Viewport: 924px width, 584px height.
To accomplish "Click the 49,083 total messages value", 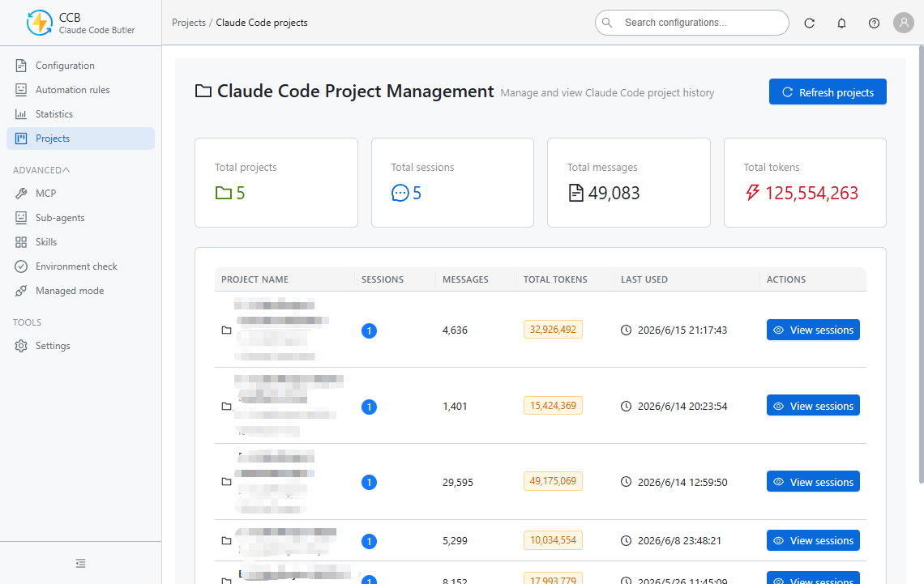I will [x=614, y=193].
